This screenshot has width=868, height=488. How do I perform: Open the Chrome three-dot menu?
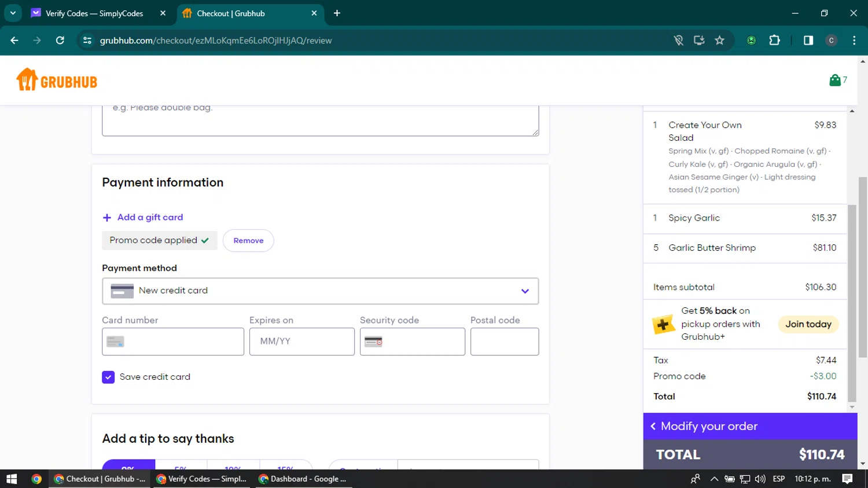point(854,41)
